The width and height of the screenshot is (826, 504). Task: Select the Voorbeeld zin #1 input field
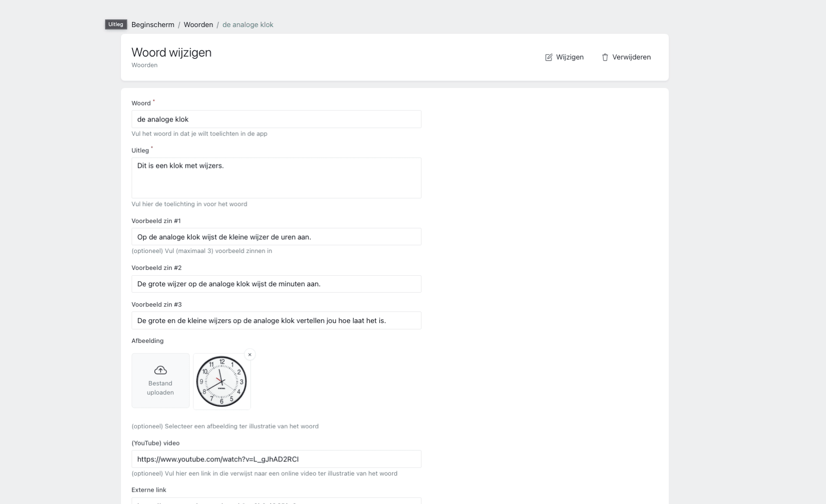[x=276, y=237]
